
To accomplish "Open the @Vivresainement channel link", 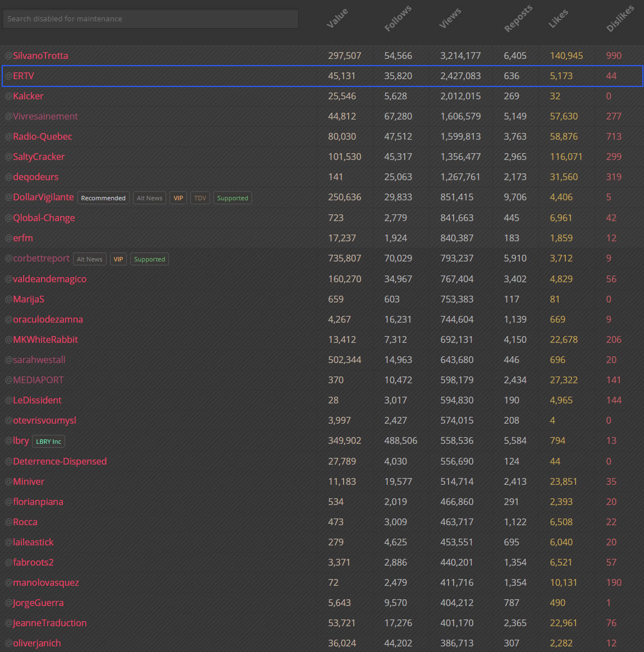I will click(x=41, y=117).
